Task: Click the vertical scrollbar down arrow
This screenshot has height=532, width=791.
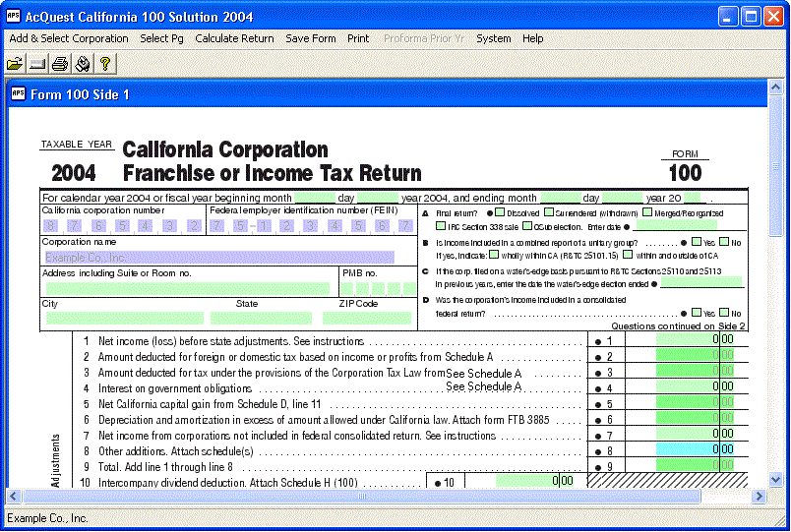Action: pos(775,480)
